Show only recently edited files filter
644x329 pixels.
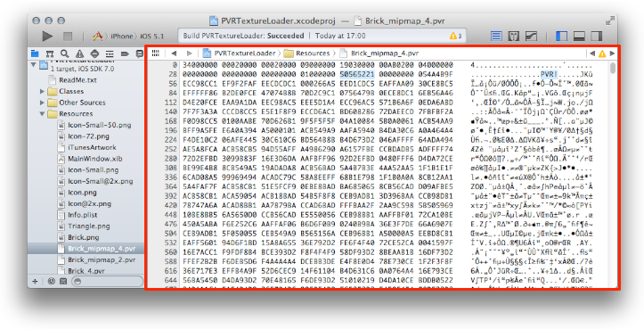52,281
